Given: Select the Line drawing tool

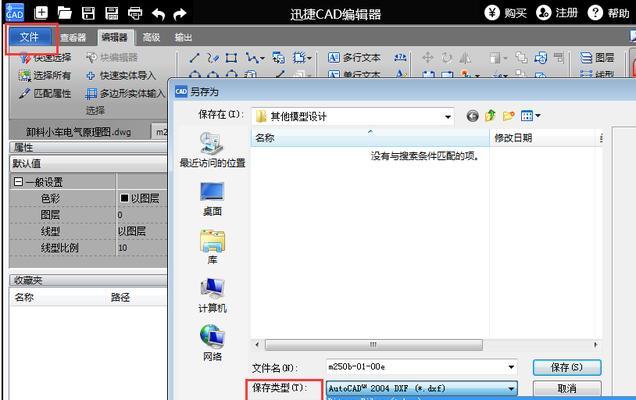Looking at the screenshot, I should (x=194, y=58).
